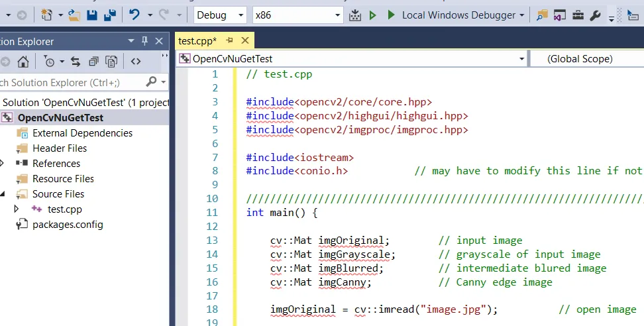Image resolution: width=644 pixels, height=326 pixels.
Task: Click the down-arrow box icon beside x86
Action: point(355,15)
